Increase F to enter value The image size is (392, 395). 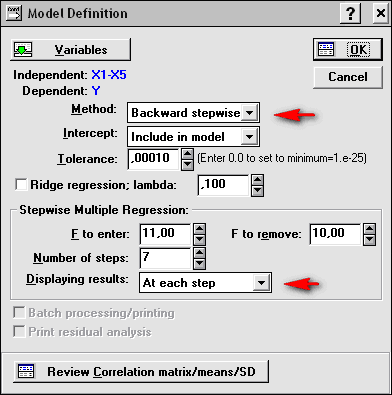(200, 229)
